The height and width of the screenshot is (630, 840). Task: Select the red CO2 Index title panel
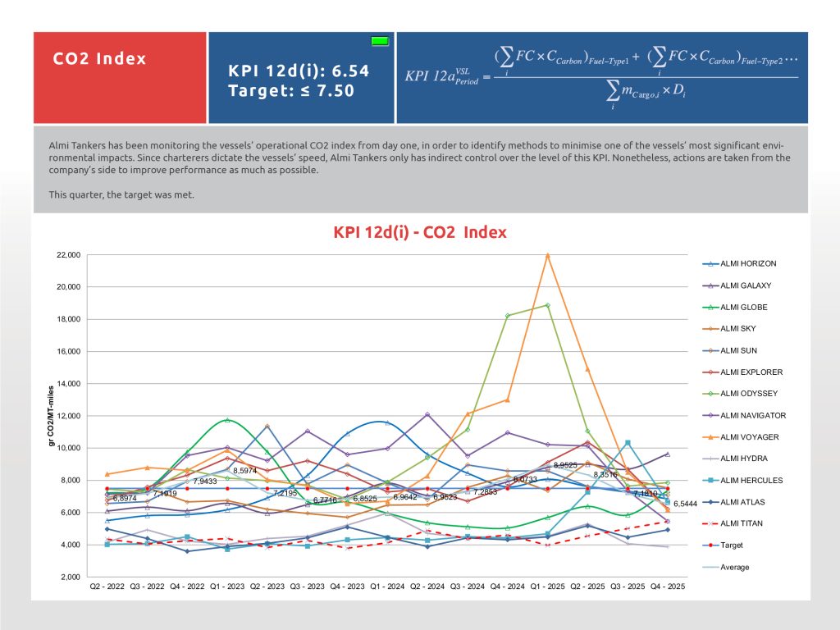[x=120, y=78]
